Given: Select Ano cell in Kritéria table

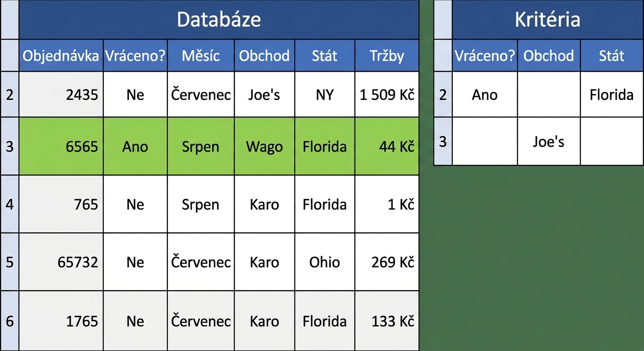Looking at the screenshot, I should (x=485, y=95).
